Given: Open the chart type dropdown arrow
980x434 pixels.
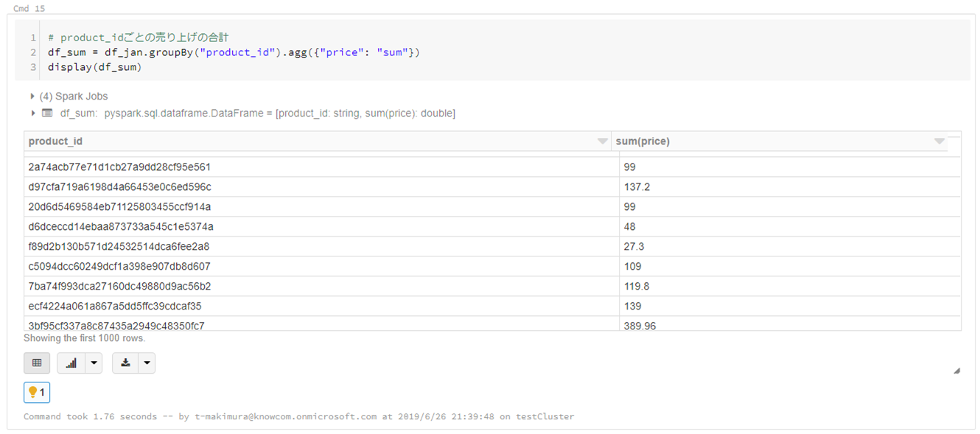Looking at the screenshot, I should coord(93,363).
